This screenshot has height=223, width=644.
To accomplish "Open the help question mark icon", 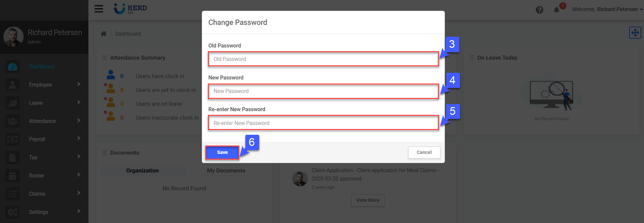I will [x=539, y=10].
